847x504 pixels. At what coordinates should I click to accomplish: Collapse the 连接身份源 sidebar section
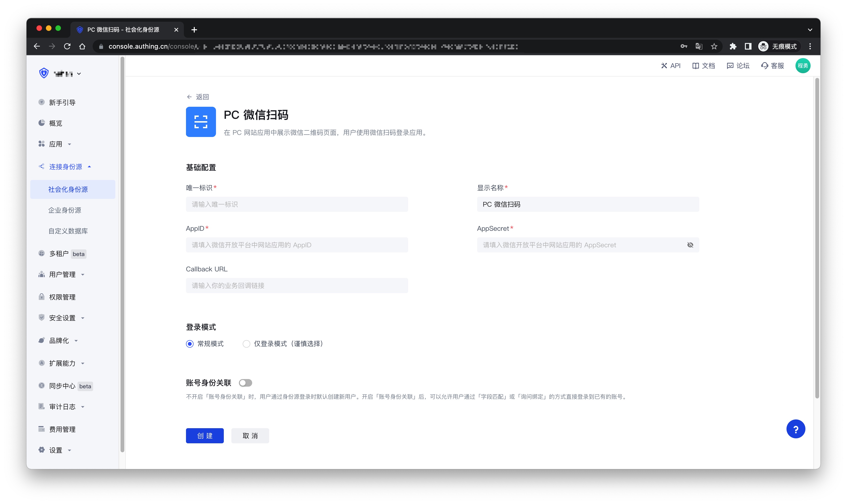[x=65, y=167]
